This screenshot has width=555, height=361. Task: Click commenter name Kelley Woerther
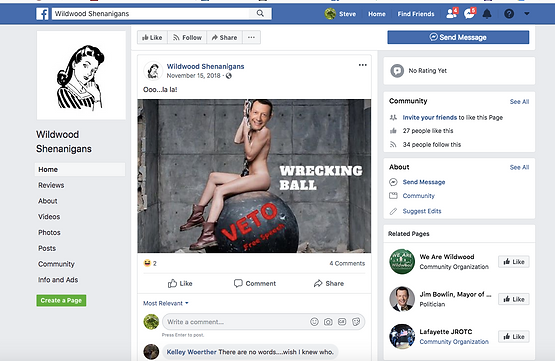pos(191,352)
